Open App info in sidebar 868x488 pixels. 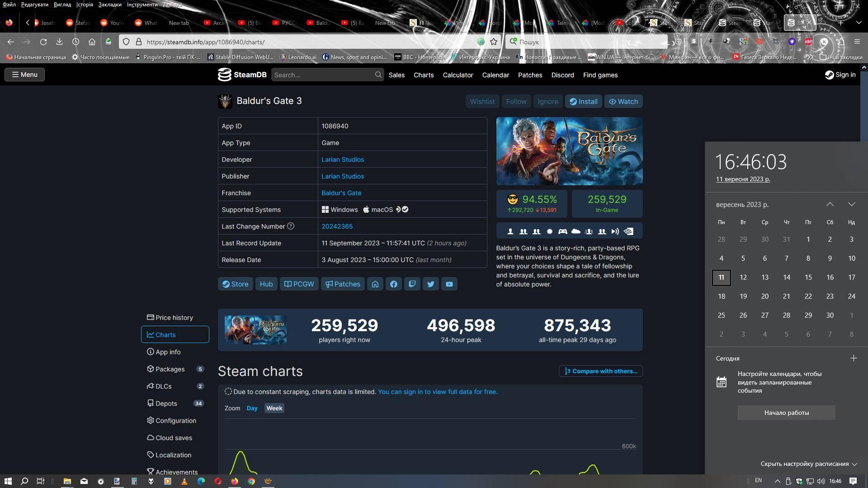point(175,352)
